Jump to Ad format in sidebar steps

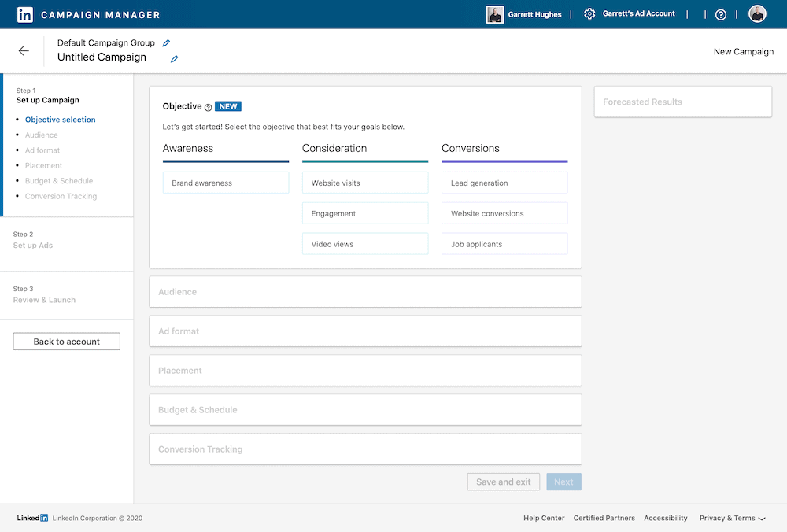click(x=42, y=150)
